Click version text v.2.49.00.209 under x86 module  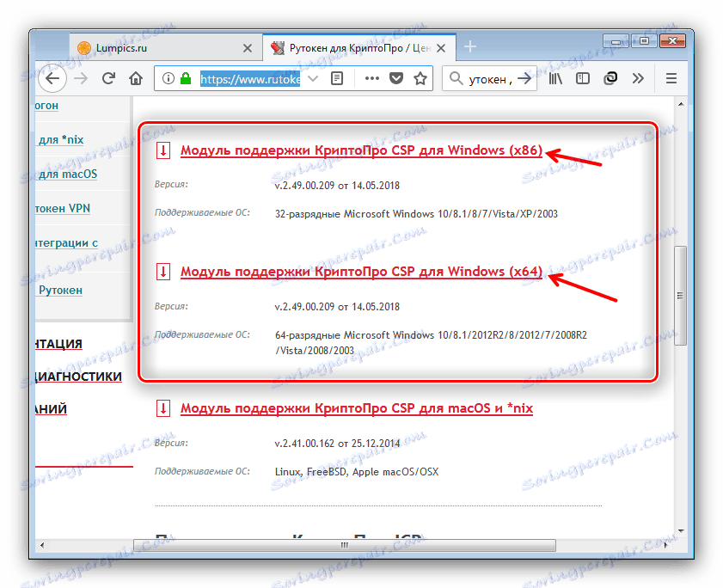click(337, 186)
